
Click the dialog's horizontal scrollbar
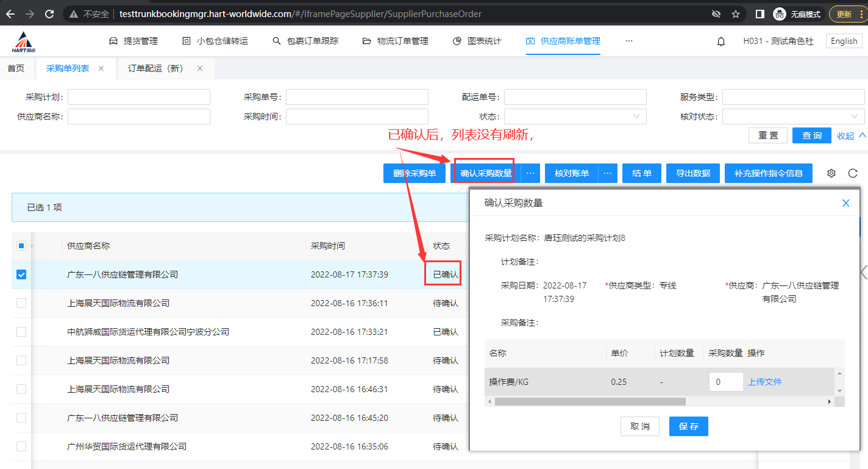(x=589, y=401)
